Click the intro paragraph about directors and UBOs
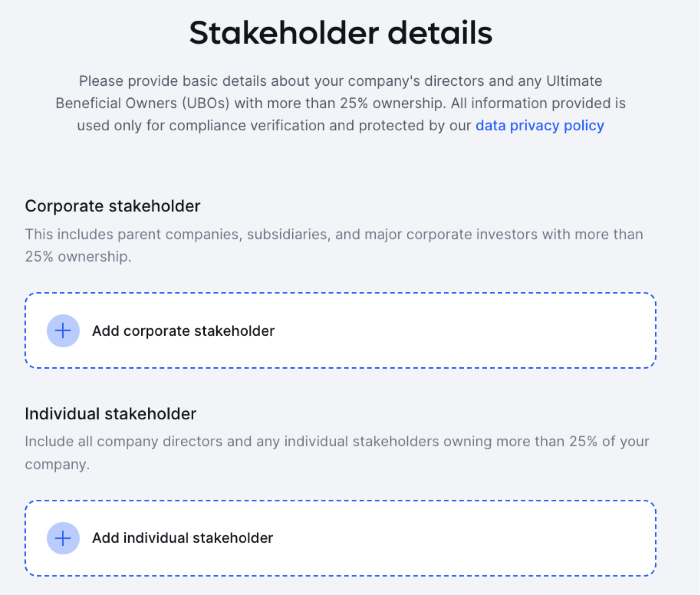The image size is (700, 595). tap(341, 103)
